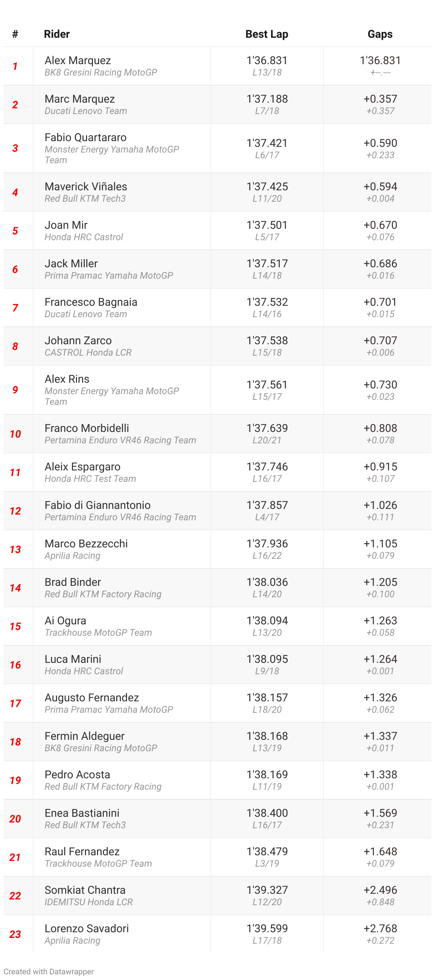Click Joan Mir's gap value +0.670

[380, 225]
